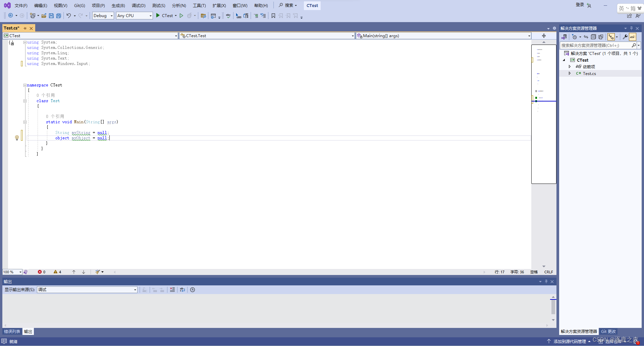644x346 pixels.
Task: Open the 调试(D) menu
Action: pyautogui.click(x=139, y=6)
